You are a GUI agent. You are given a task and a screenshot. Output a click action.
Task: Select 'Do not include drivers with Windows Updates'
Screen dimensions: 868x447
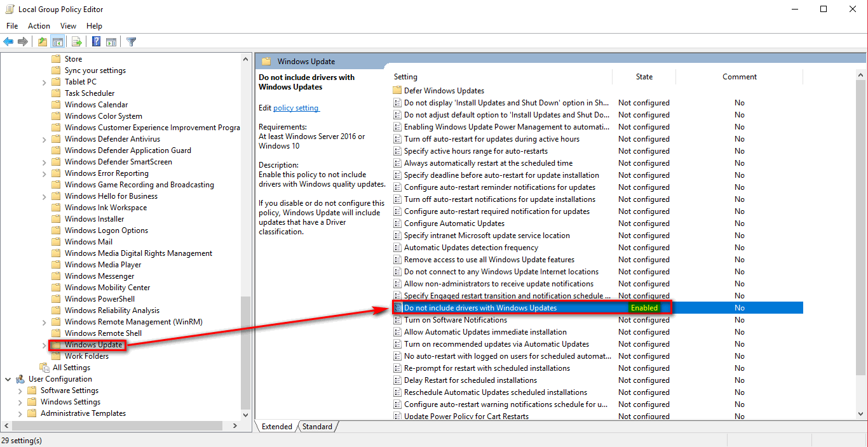[x=480, y=308]
